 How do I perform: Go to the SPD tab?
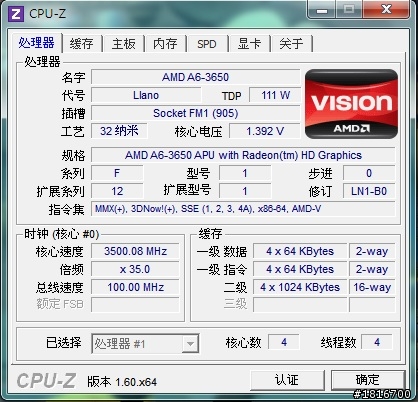pyautogui.click(x=207, y=44)
